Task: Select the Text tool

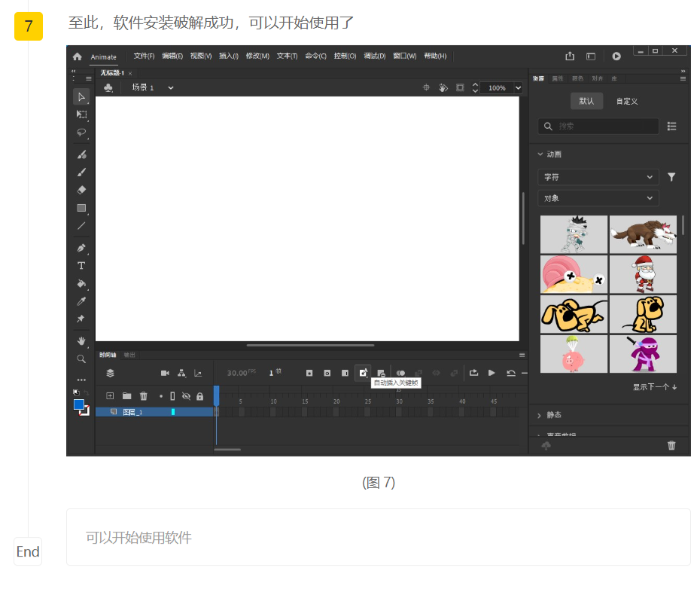Action: pyautogui.click(x=81, y=266)
